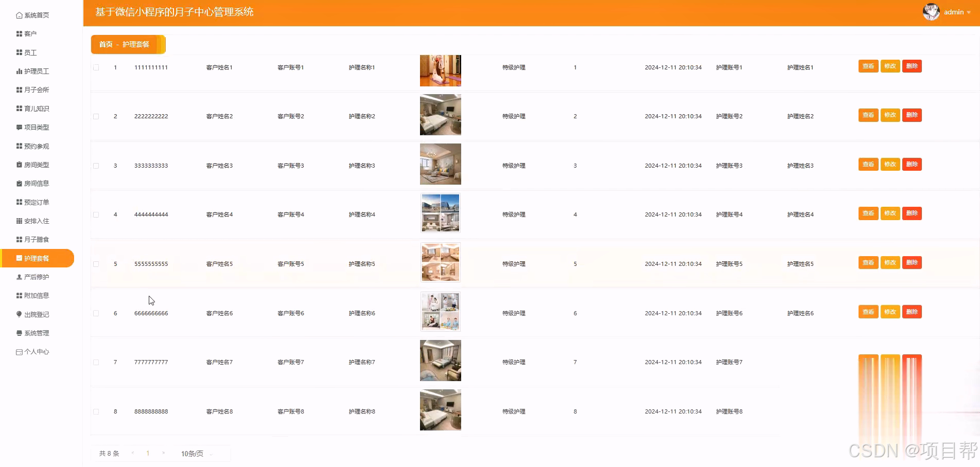Go to previous page arrow

[133, 453]
